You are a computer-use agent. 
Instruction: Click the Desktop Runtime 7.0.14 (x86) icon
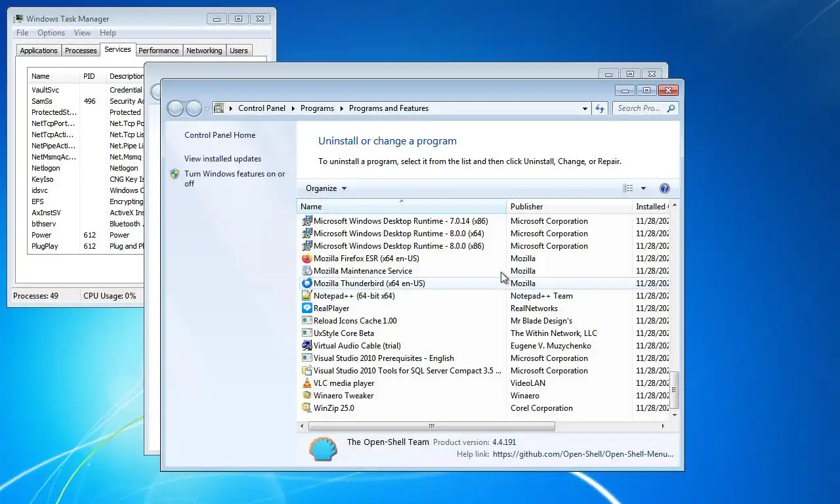click(306, 221)
